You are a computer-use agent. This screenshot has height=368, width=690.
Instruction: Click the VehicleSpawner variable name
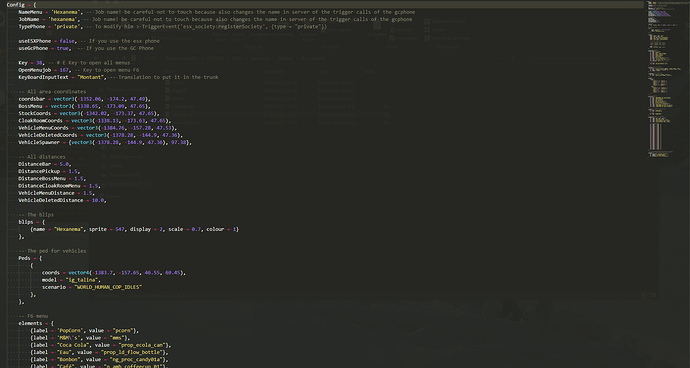coord(39,143)
